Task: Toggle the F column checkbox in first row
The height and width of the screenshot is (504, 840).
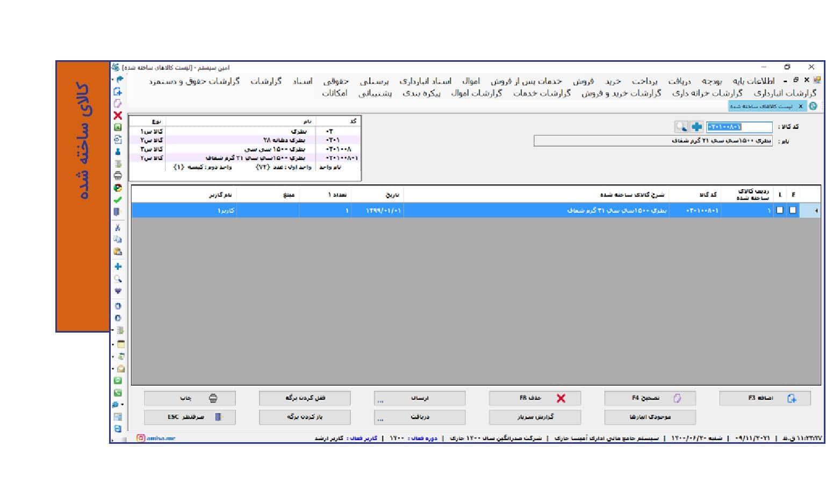Action: pos(793,210)
